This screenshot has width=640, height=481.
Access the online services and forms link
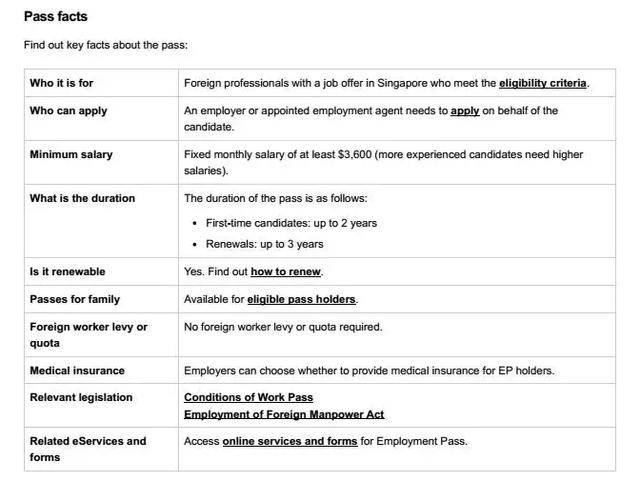click(289, 441)
